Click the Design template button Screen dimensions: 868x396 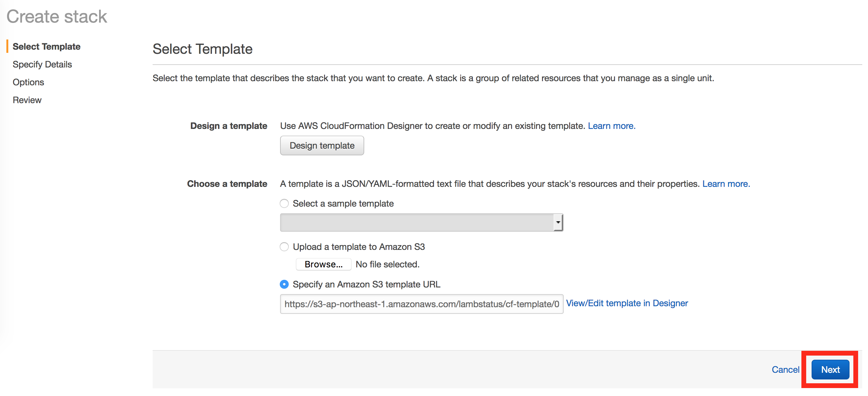tap(322, 145)
